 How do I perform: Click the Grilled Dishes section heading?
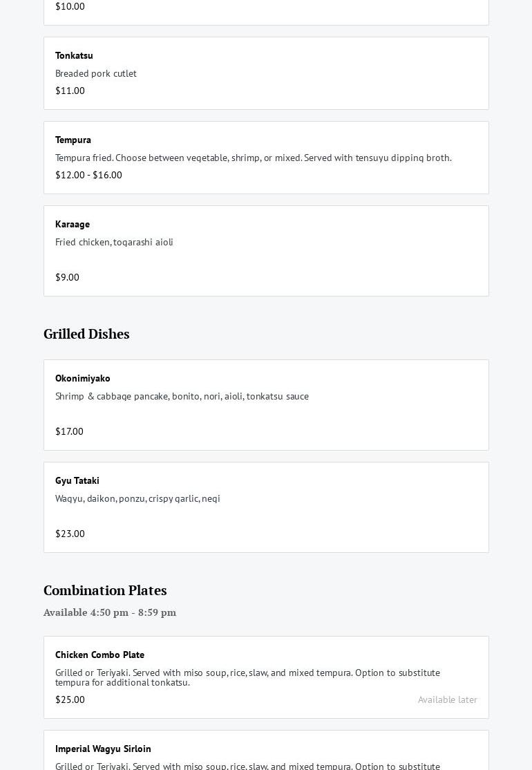click(x=86, y=334)
